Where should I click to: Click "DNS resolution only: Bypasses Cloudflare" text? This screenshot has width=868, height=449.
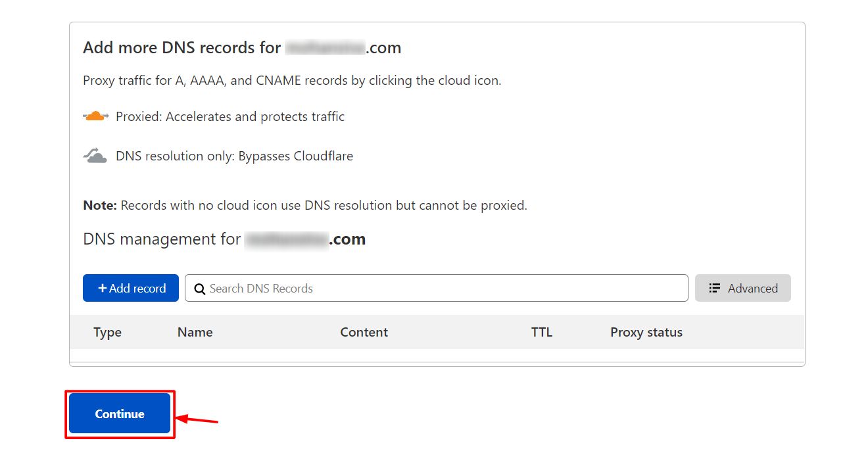pos(234,156)
